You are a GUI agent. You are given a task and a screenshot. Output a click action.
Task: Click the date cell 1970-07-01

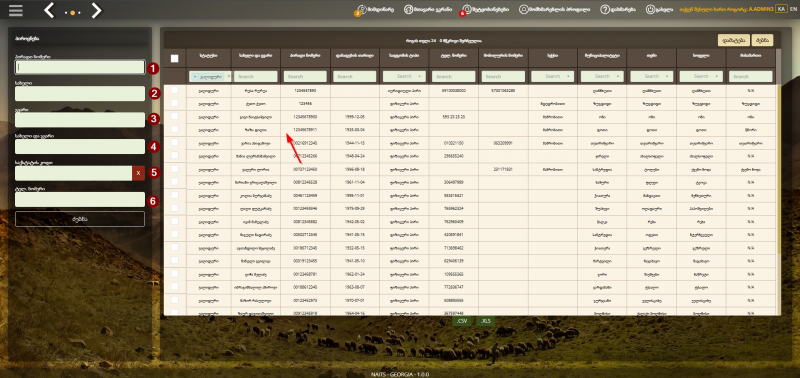click(x=355, y=301)
